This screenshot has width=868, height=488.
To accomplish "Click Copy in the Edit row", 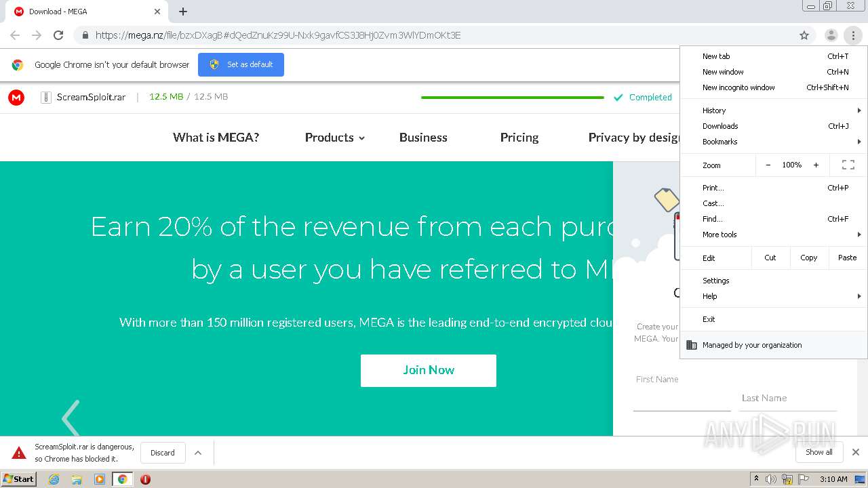I will tap(808, 258).
